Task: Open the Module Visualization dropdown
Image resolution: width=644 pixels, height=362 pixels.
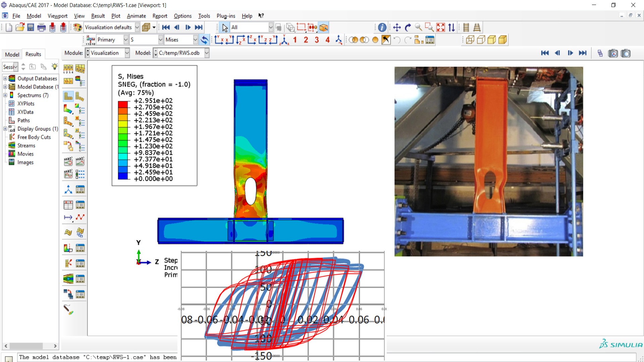Action: click(127, 53)
